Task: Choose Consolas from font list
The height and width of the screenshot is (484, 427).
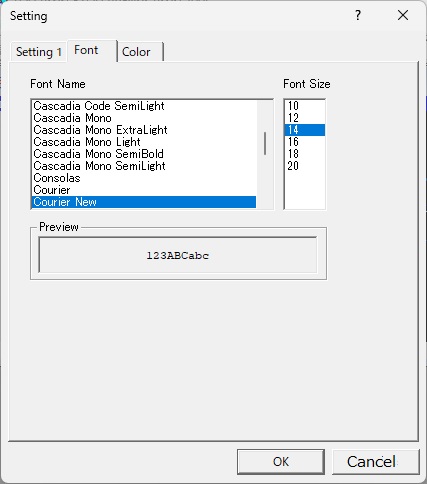Action: click(144, 178)
